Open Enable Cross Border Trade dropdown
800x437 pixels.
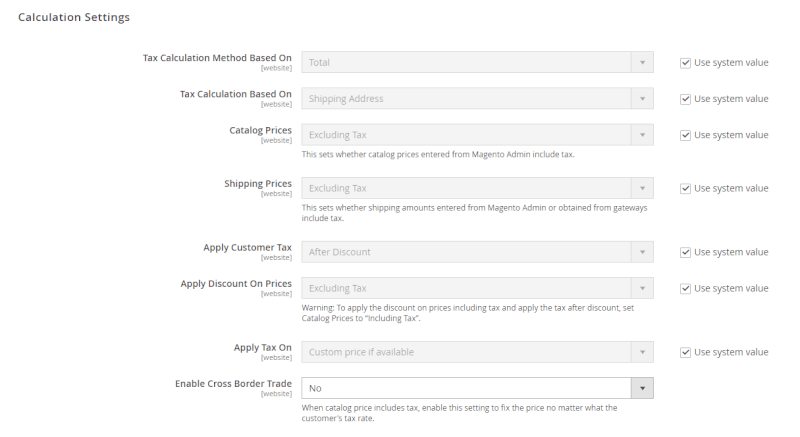pyautogui.click(x=477, y=388)
